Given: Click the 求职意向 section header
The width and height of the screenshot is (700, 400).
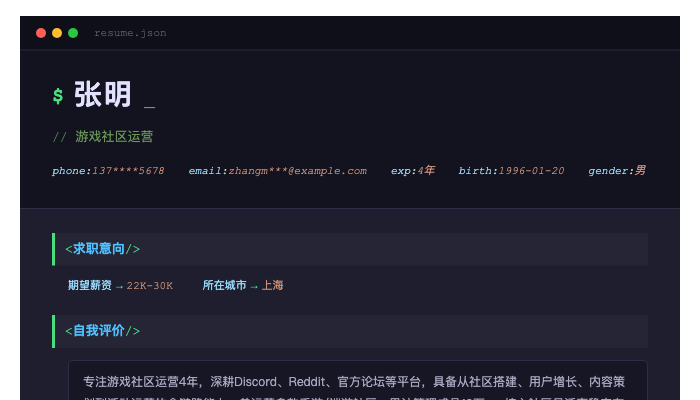Looking at the screenshot, I should pos(350,249).
